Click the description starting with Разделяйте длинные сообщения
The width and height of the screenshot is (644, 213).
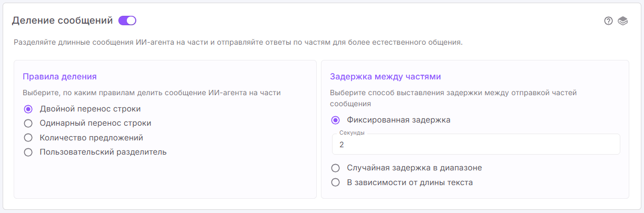pos(238,42)
